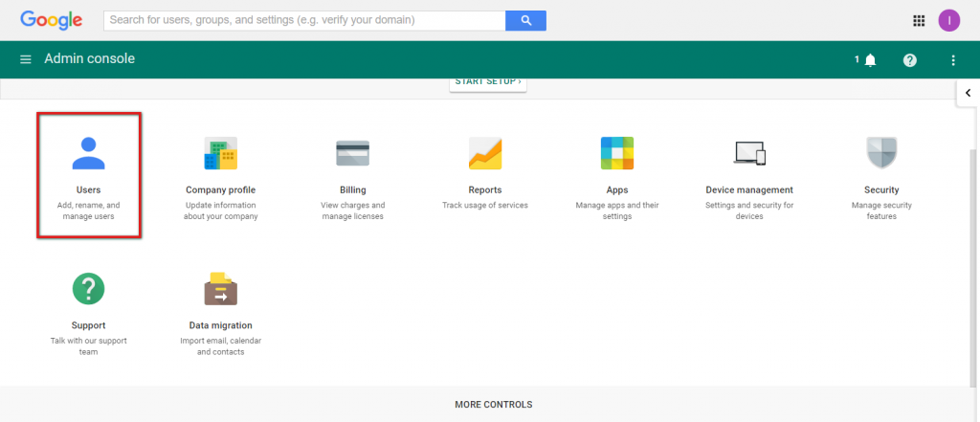Open the Security shield icon
The width and height of the screenshot is (980, 422).
[x=881, y=153]
